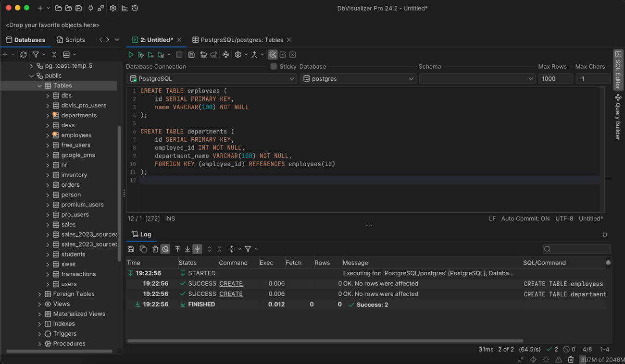Click the Max Rows input field
The image size is (625, 364).
555,79
